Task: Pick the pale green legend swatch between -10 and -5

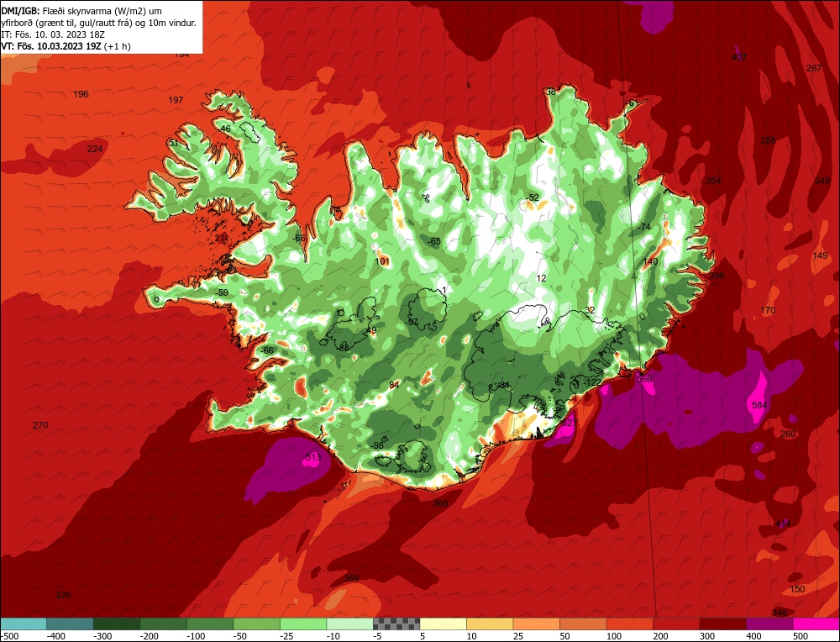Action: [x=349, y=624]
